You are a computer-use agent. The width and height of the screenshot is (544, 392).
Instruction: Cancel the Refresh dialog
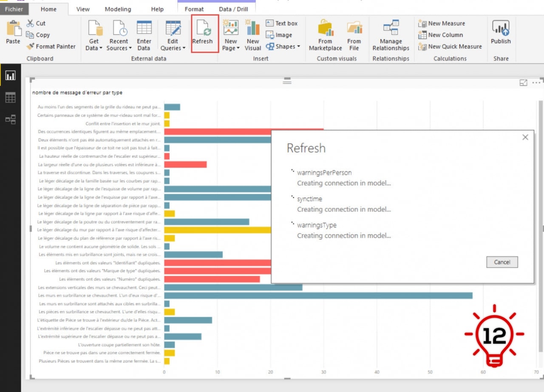tap(502, 262)
